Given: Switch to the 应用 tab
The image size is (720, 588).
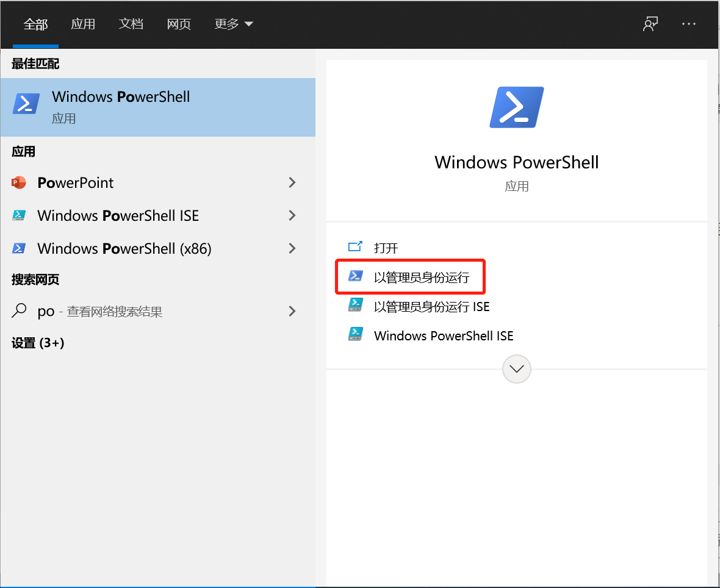Looking at the screenshot, I should click(83, 24).
